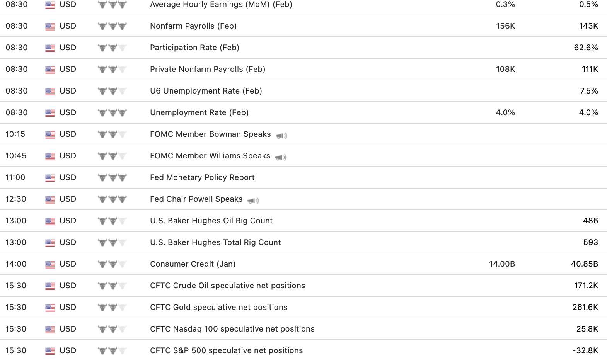Open U.S. Baker Hughes Oil Rig Count
607x364 pixels.
coord(211,221)
